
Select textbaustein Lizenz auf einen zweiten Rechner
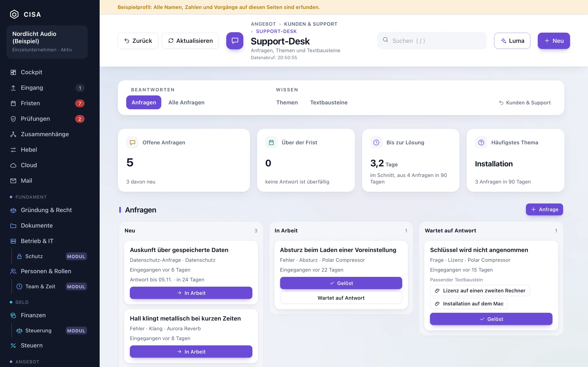(x=480, y=291)
